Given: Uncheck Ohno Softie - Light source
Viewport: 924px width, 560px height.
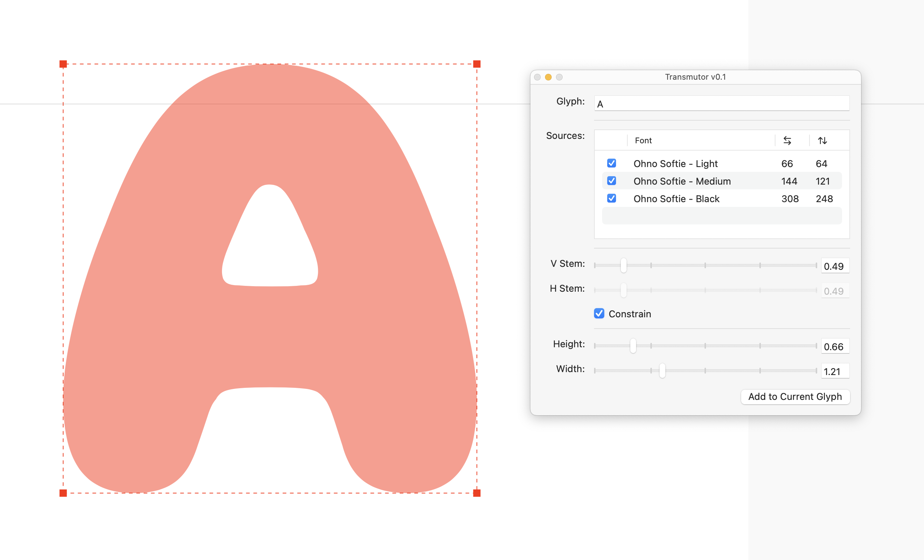Looking at the screenshot, I should point(611,163).
